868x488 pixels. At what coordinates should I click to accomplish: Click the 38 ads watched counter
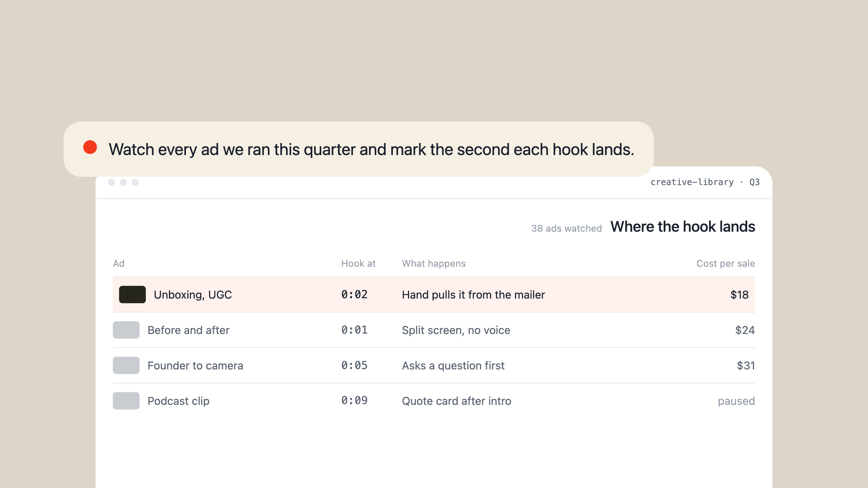[x=566, y=228]
